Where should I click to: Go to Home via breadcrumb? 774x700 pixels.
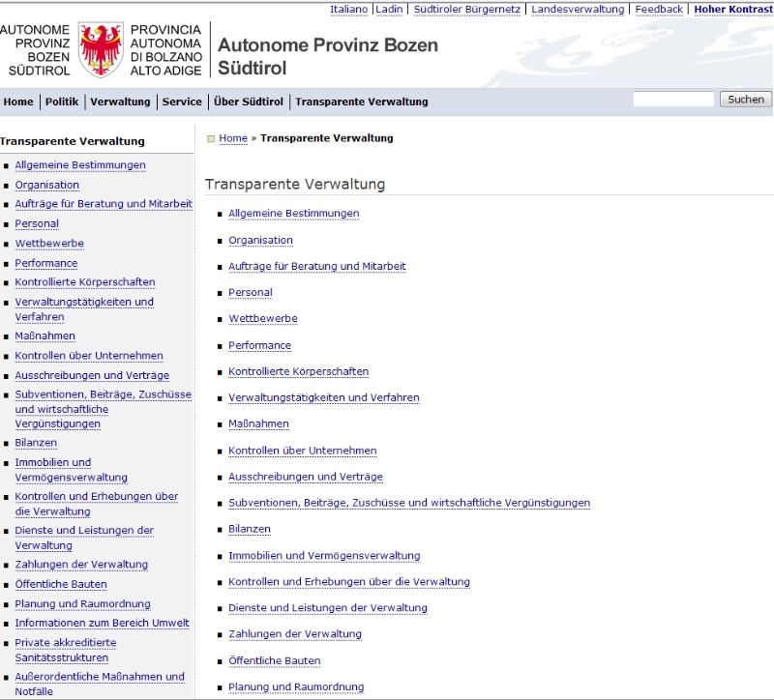click(233, 138)
